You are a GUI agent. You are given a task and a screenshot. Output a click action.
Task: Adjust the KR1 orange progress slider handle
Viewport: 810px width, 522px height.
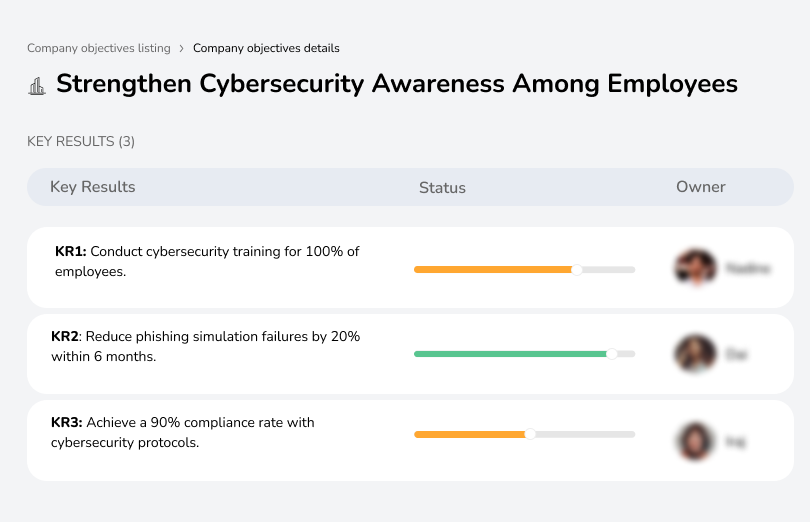click(577, 269)
